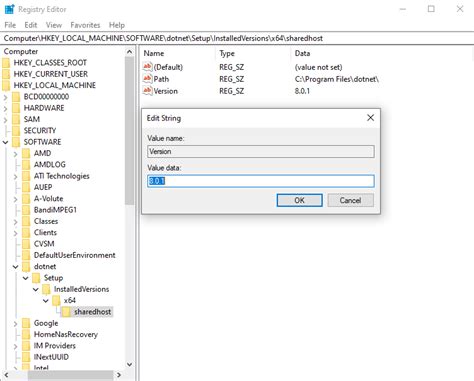Image resolution: width=474 pixels, height=381 pixels.
Task: Click the sharedhost folder icon
Action: 66,312
